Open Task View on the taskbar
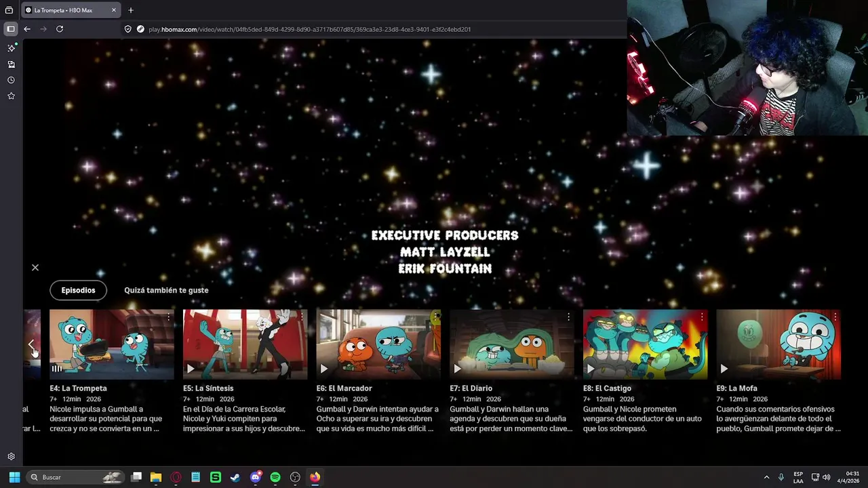Viewport: 868px width, 488px height. point(136,477)
